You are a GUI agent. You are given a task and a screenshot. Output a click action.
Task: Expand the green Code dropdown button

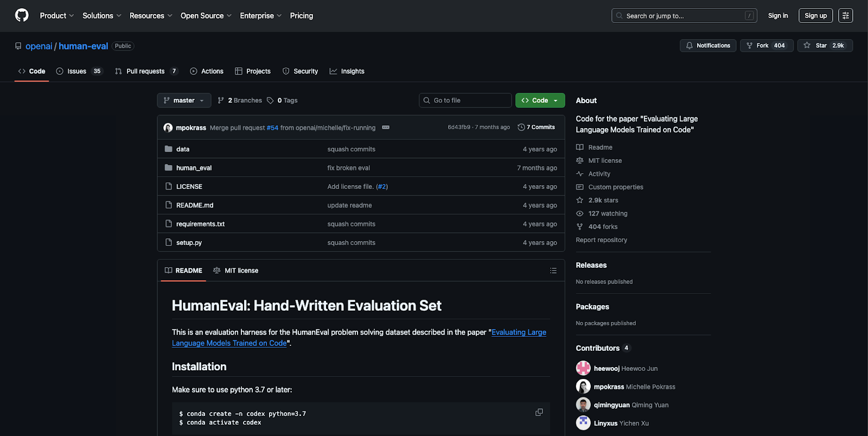click(540, 100)
